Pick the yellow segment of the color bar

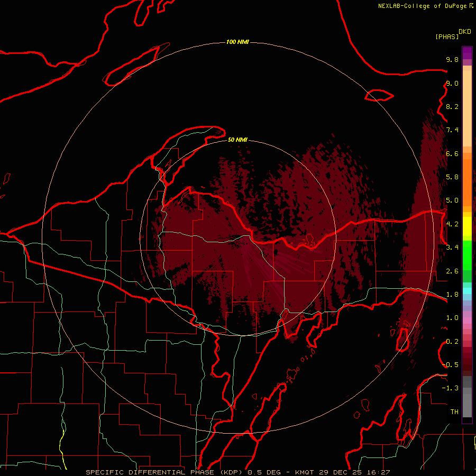coord(467,226)
